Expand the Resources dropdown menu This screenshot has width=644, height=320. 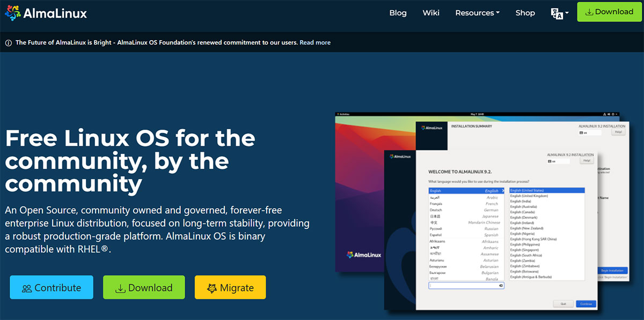coord(477,13)
